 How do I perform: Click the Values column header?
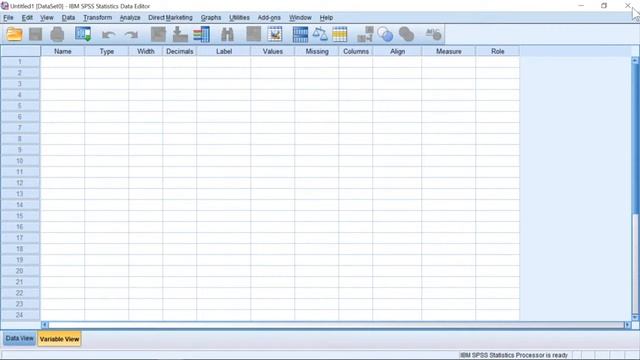tap(273, 51)
